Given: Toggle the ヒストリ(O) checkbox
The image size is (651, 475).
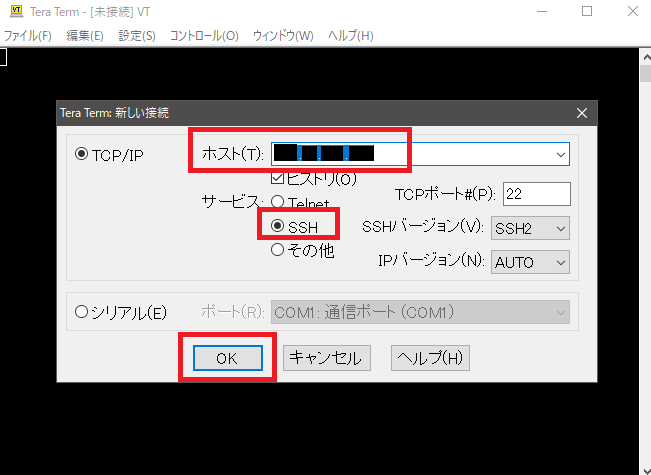Looking at the screenshot, I should coord(277,179).
